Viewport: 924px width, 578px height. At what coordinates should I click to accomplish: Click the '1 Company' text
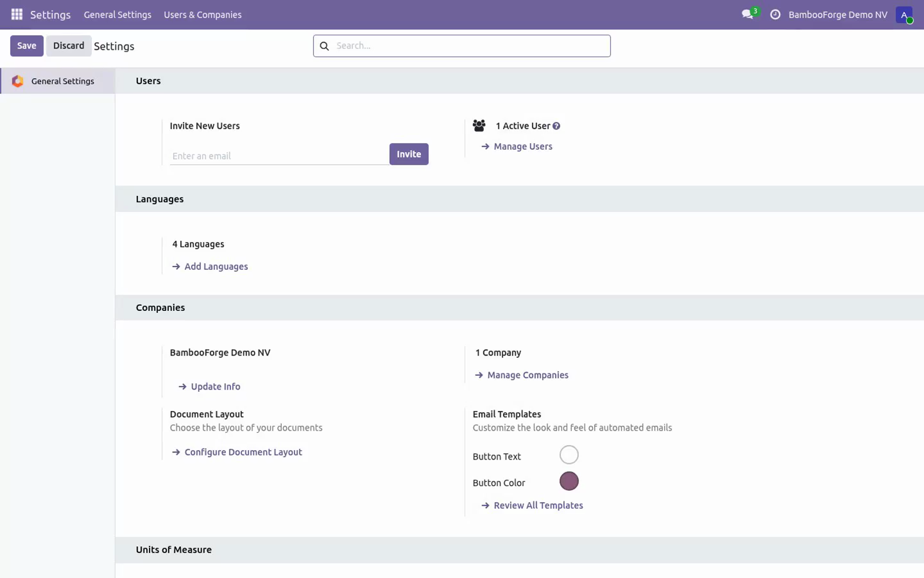coord(498,353)
